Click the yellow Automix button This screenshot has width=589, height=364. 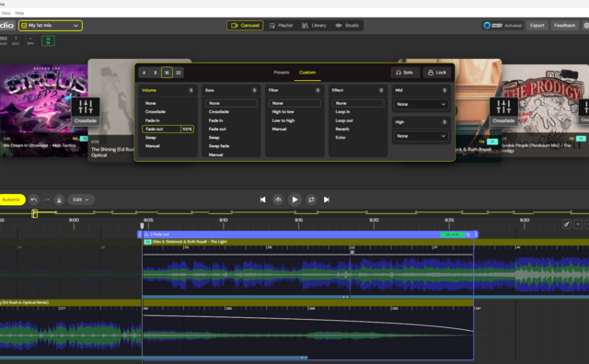point(11,199)
